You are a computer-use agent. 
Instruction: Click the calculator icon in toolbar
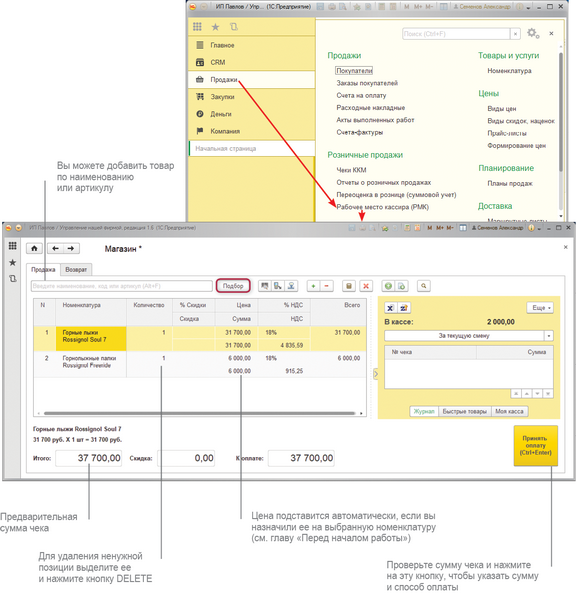pos(349,286)
